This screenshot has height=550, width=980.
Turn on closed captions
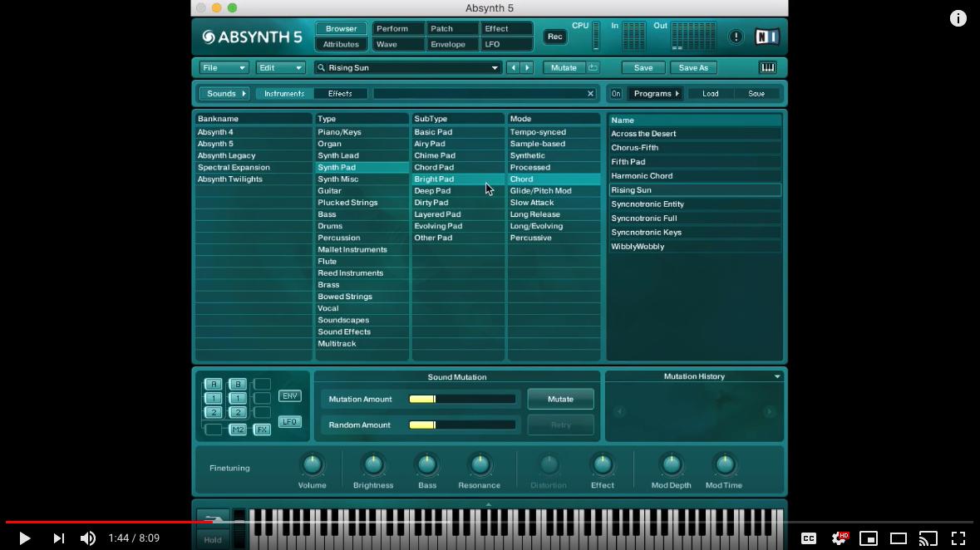point(809,538)
